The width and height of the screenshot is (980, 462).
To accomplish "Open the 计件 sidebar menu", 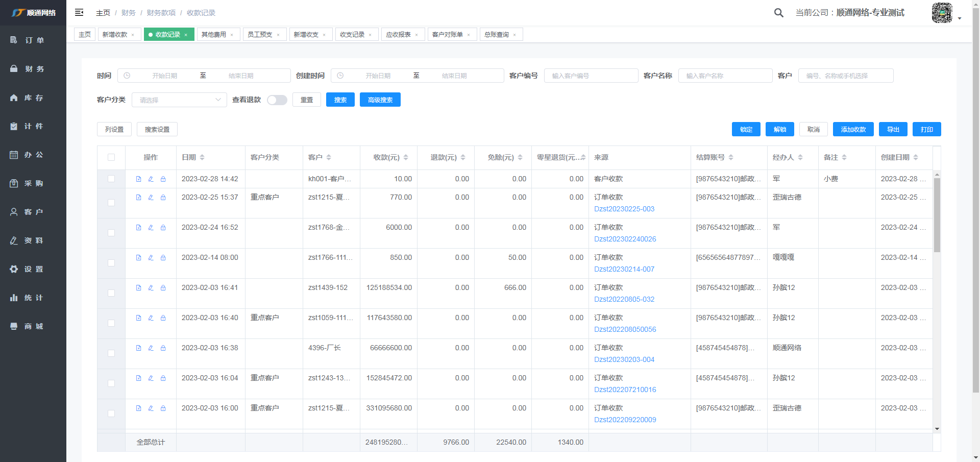I will click(x=33, y=126).
